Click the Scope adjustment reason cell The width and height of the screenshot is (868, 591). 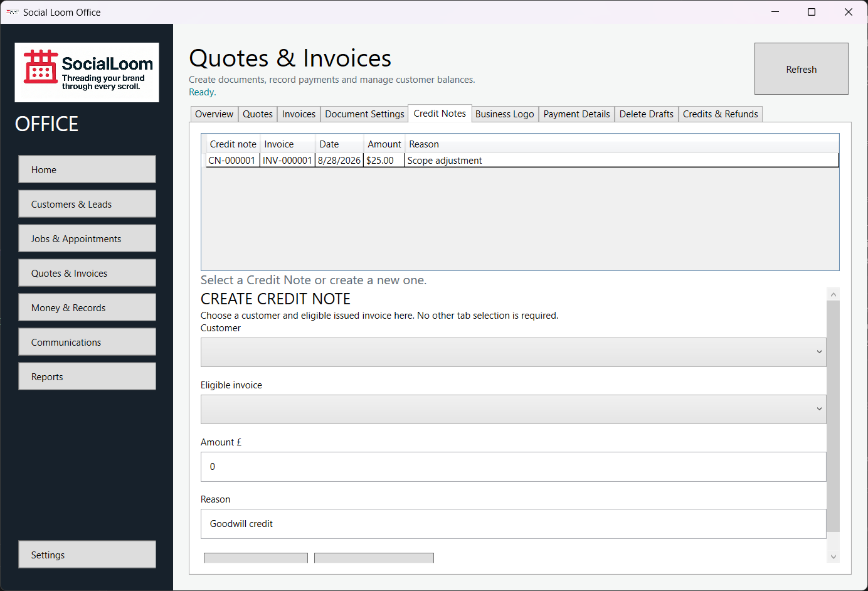tap(622, 161)
